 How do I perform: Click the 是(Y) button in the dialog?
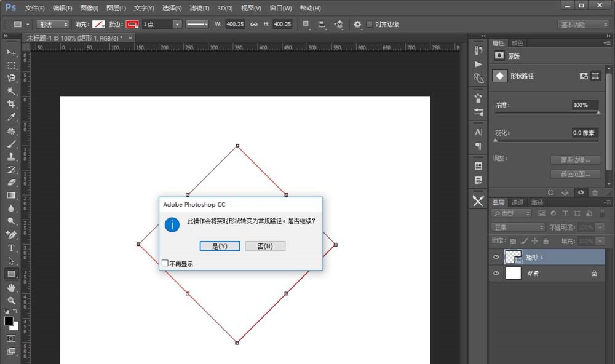(x=220, y=245)
